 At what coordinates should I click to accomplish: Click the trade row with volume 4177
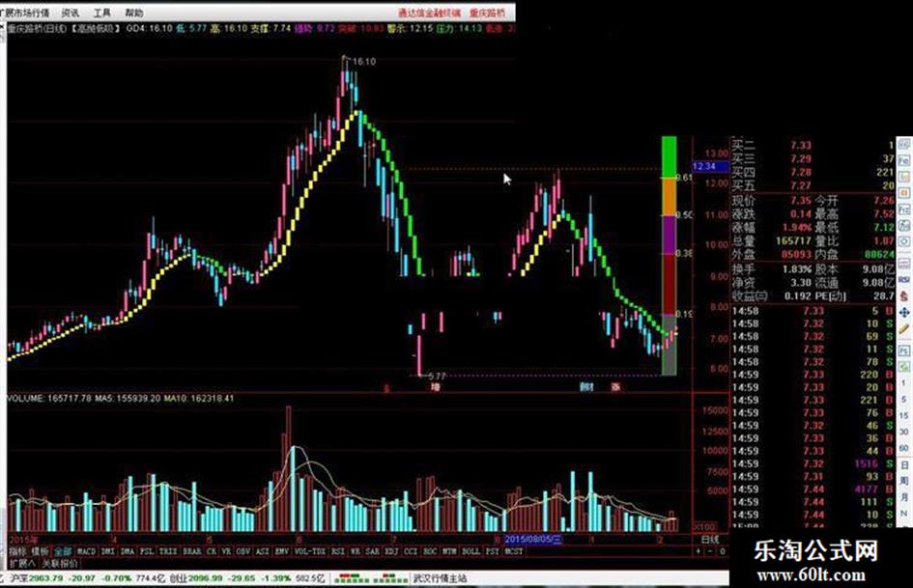(813, 489)
